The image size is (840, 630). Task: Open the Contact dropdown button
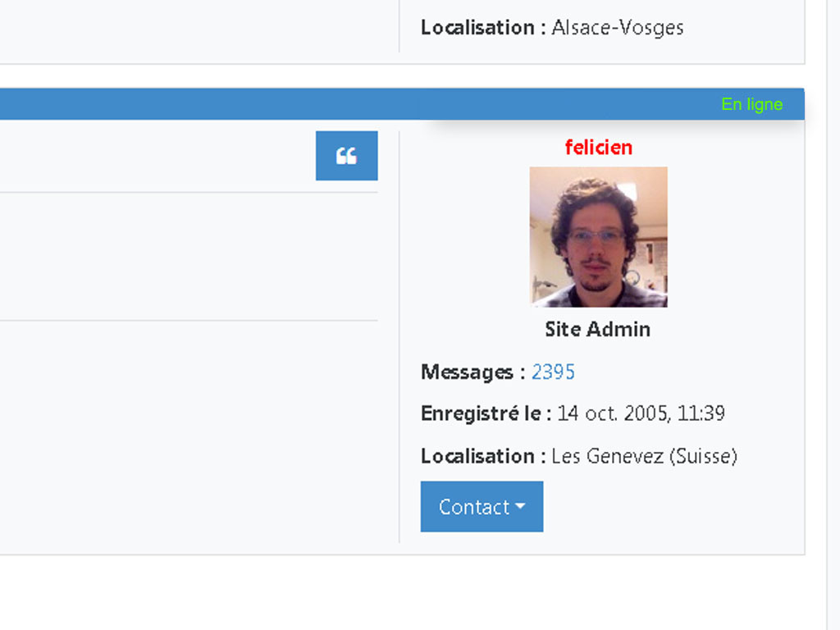tap(482, 507)
